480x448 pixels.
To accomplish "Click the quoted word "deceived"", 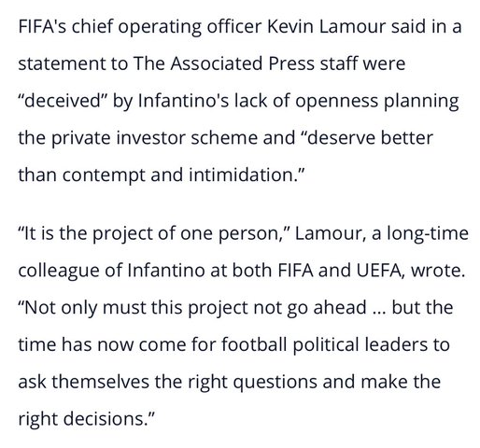I will tap(63, 101).
